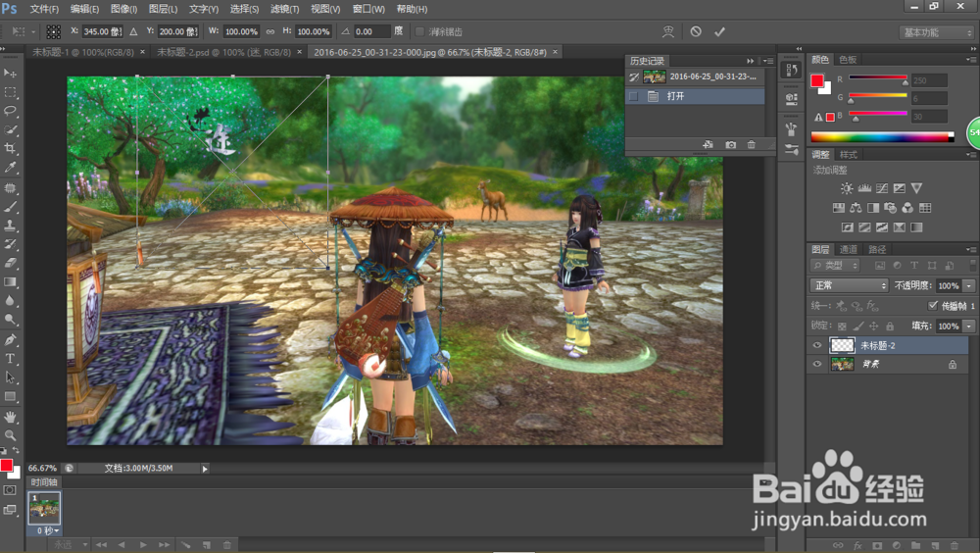Toggle lock transparent pixels
Viewport: 980px width, 553px height.
tap(842, 326)
